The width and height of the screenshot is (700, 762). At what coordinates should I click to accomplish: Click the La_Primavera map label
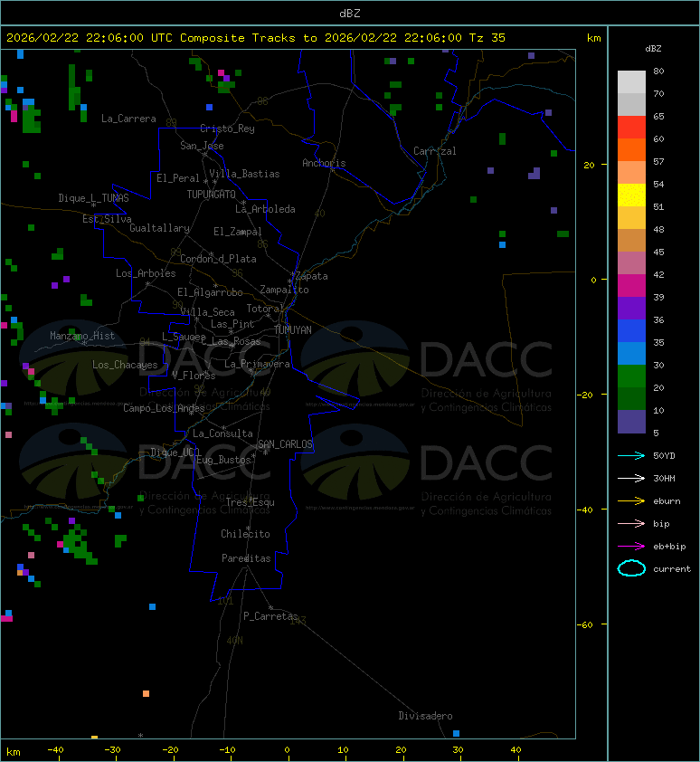(257, 364)
